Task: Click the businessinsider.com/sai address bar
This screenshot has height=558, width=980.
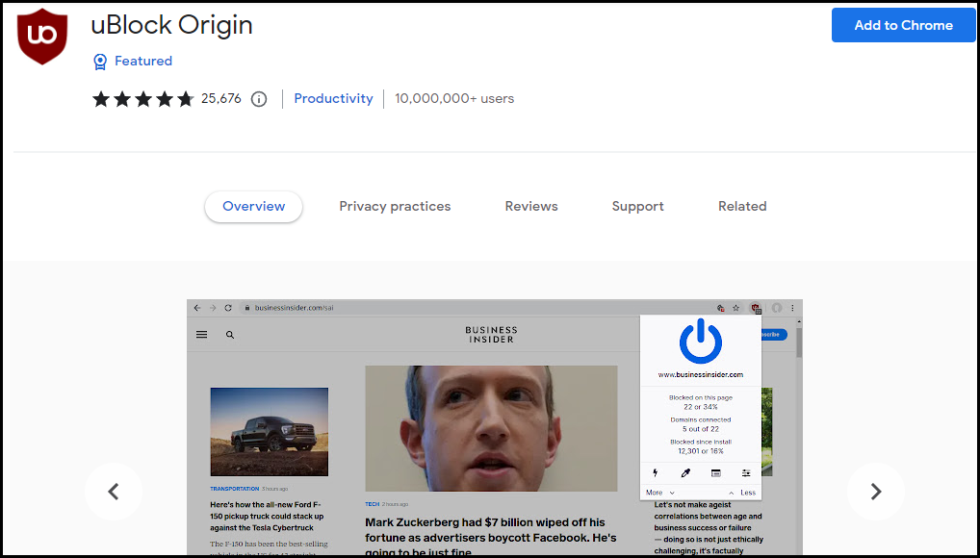Action: point(475,308)
